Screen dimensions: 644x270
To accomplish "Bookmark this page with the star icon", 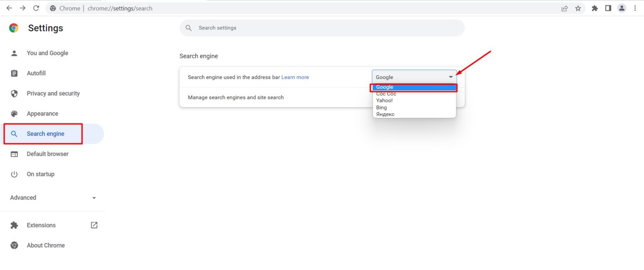I will pos(578,8).
